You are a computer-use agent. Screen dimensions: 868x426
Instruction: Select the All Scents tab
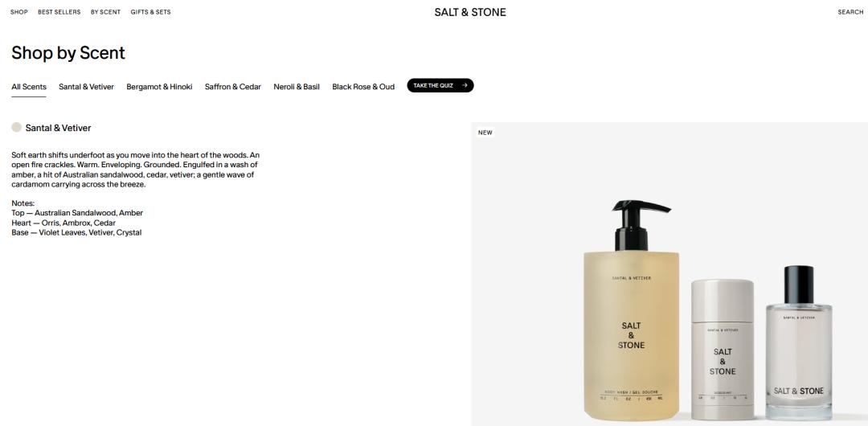click(29, 87)
